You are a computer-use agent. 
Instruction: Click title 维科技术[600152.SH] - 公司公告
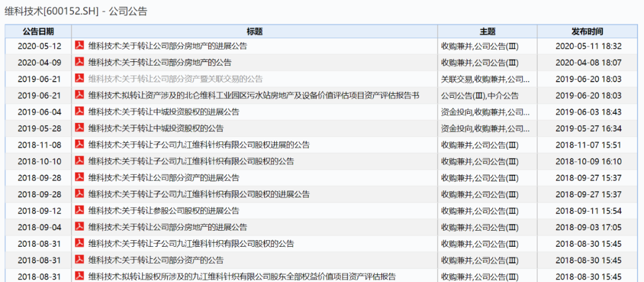pyautogui.click(x=76, y=11)
